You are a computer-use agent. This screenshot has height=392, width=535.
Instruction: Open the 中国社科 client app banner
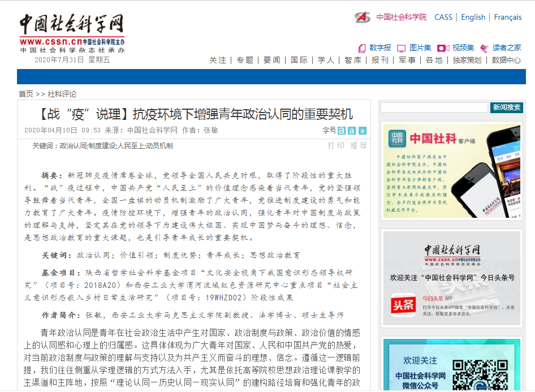(x=451, y=170)
